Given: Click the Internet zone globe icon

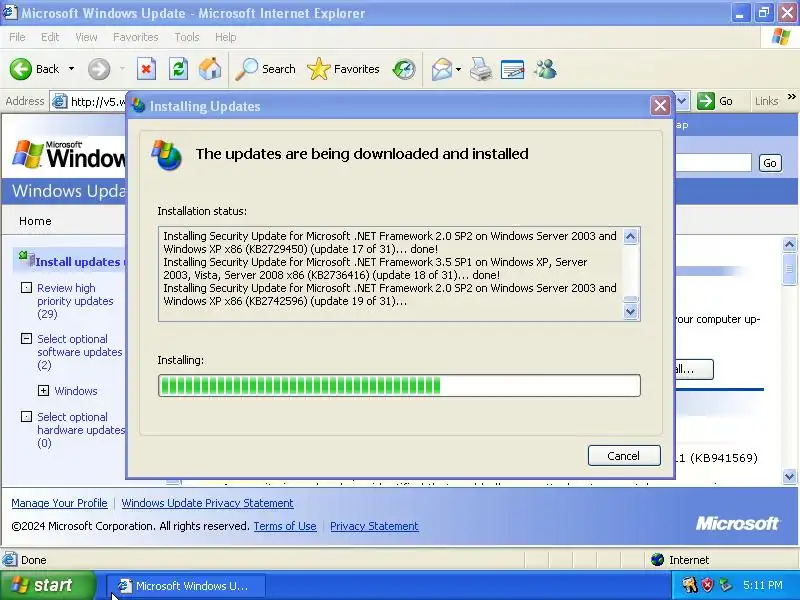Looking at the screenshot, I should tap(657, 560).
